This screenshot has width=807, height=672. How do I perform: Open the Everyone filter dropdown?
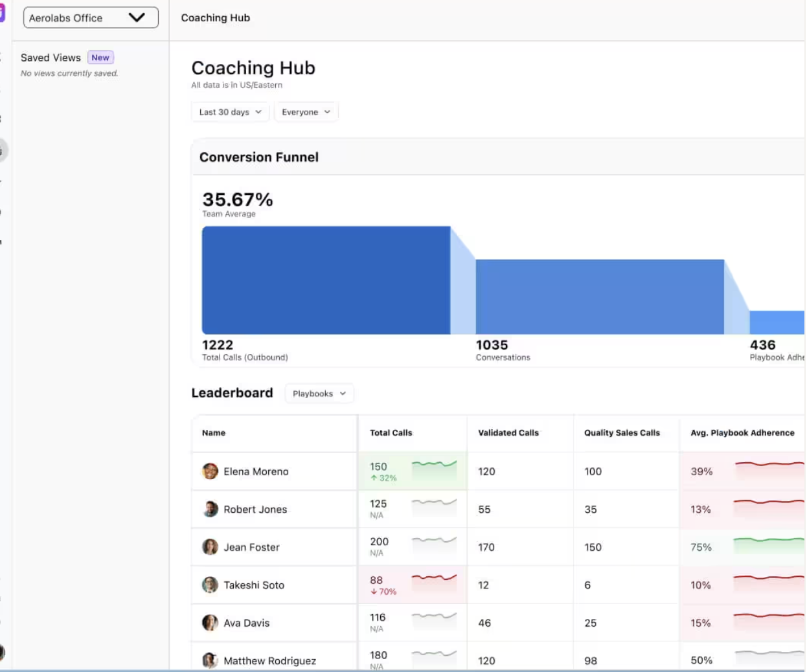coord(306,112)
